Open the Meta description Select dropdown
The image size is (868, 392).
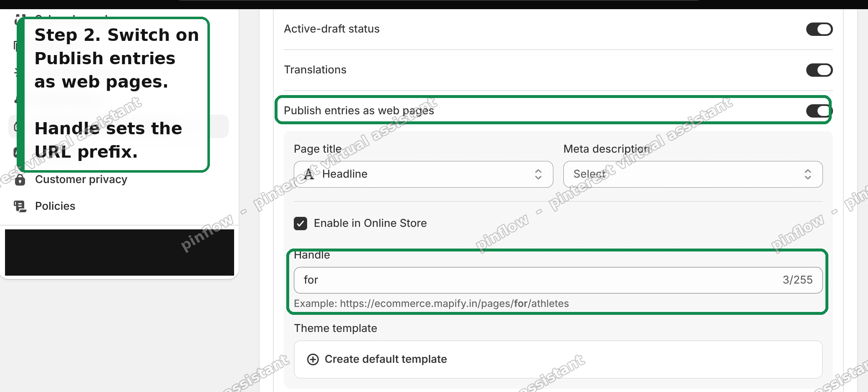[693, 174]
